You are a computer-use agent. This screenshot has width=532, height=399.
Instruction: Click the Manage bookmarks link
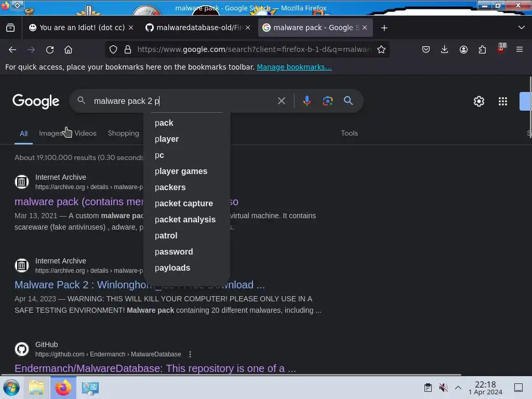(294, 67)
